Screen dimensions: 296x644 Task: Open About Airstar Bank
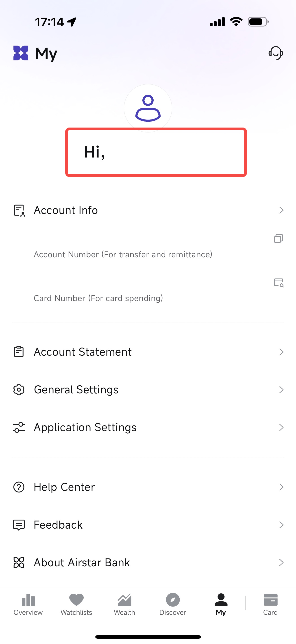point(82,562)
